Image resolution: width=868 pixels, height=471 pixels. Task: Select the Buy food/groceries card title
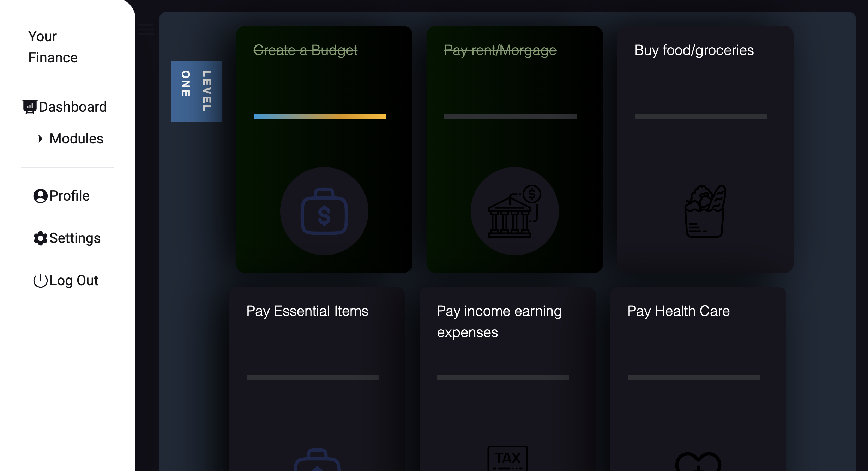pos(694,50)
